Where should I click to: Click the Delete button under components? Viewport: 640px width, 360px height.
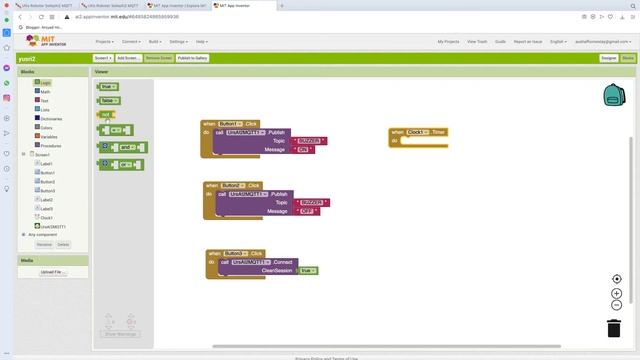tap(63, 244)
